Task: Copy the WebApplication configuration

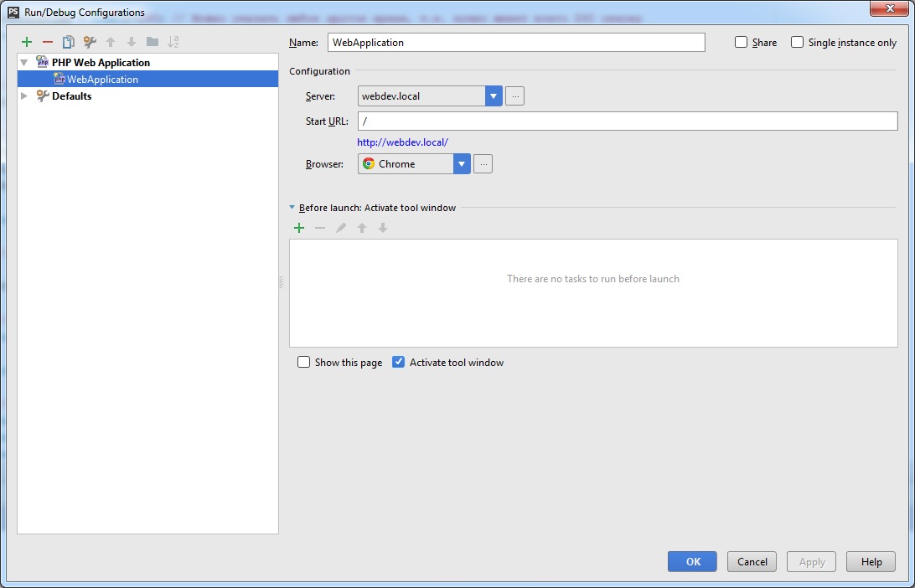Action: [68, 42]
